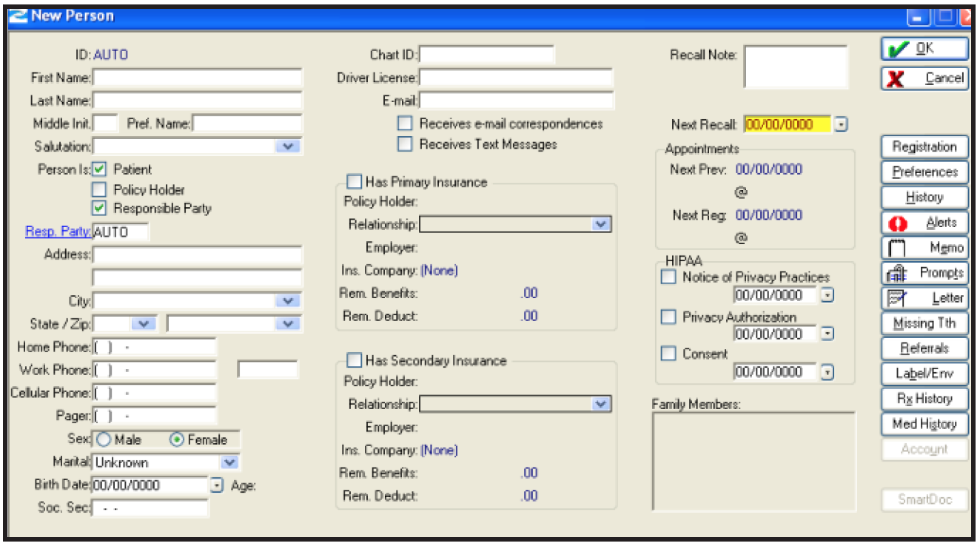This screenshot has height=546, width=980.
Task: Click the Cancel button with red X
Action: pos(924,78)
